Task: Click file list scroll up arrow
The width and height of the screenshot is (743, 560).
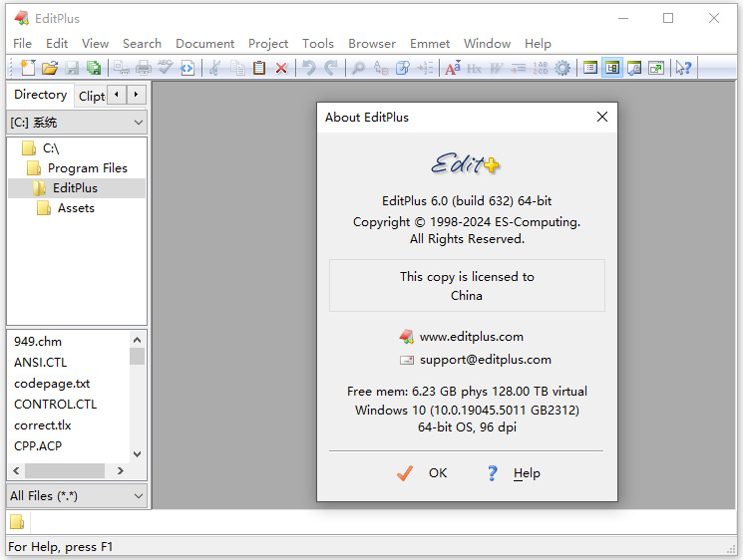Action: [x=137, y=340]
